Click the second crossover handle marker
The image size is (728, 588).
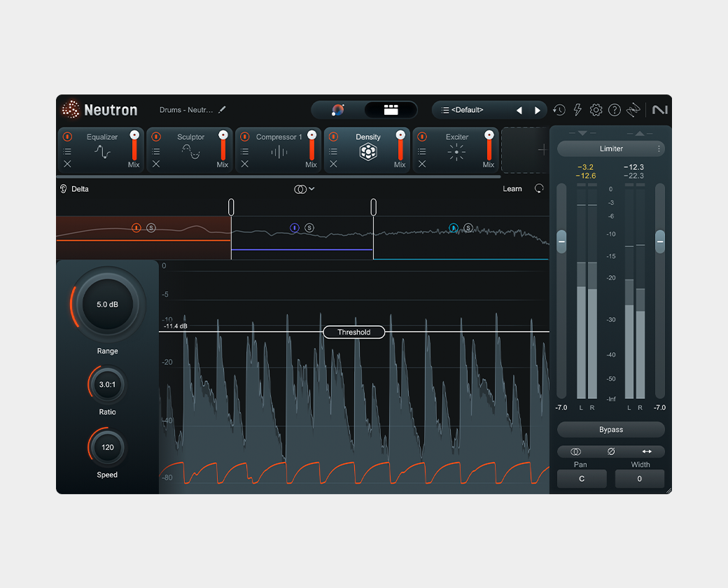tap(373, 206)
